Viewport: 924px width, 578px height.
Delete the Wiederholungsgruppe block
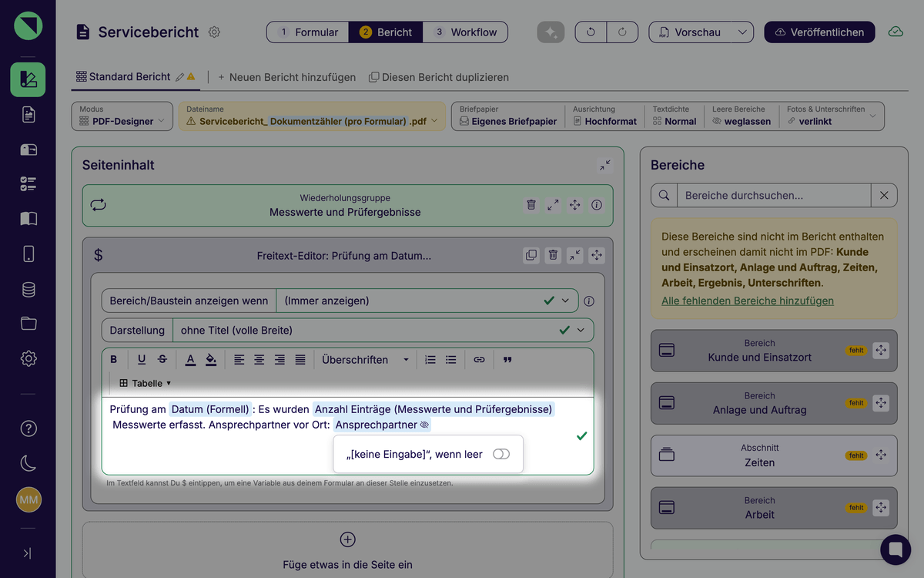(x=531, y=205)
